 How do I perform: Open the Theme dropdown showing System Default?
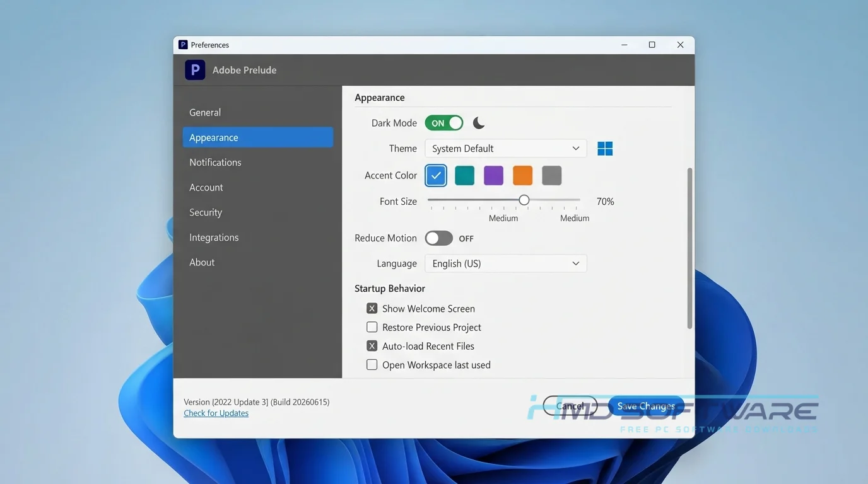tap(506, 149)
